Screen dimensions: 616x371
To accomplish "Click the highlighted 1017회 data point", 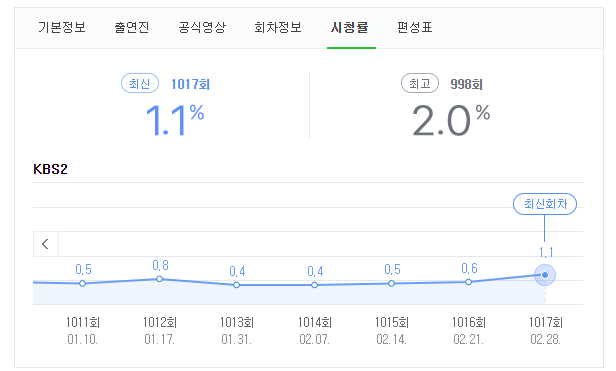I will click(545, 275).
